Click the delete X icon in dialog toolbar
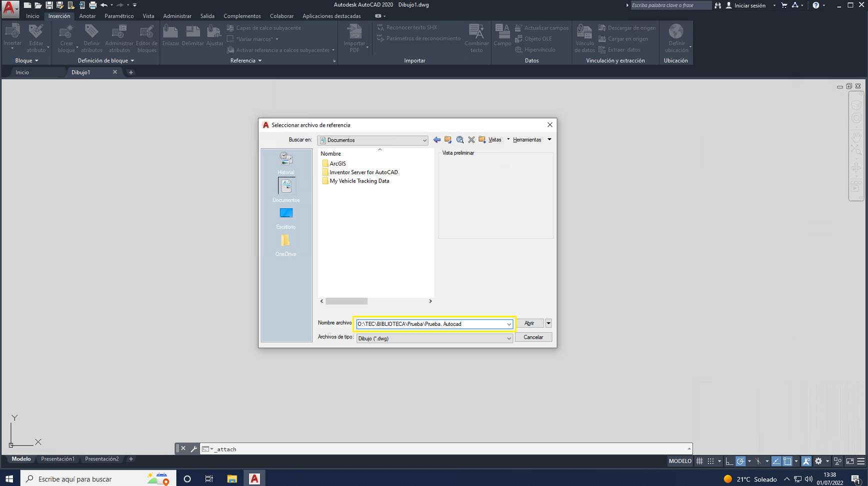Image resolution: width=868 pixels, height=486 pixels. pos(471,140)
